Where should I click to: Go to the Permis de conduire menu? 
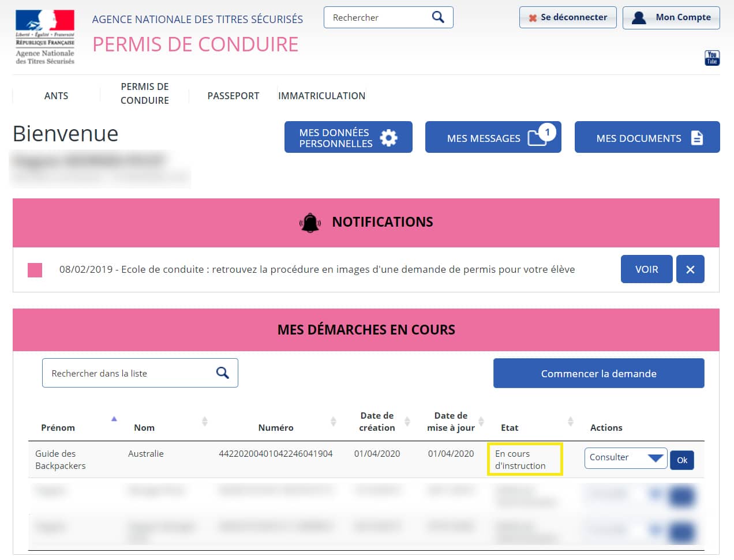[x=145, y=93]
